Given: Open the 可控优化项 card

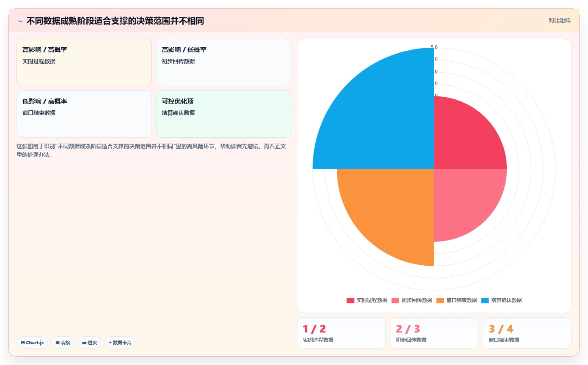Looking at the screenshot, I should (223, 114).
